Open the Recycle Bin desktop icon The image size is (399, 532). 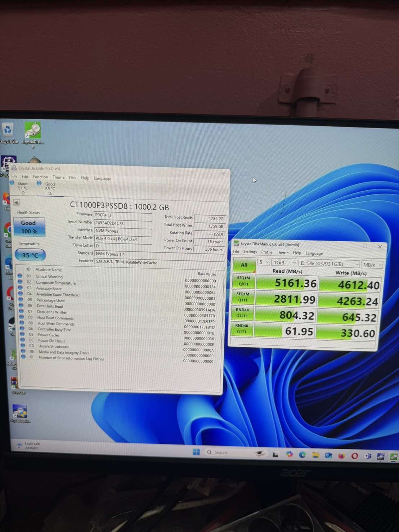[8, 133]
